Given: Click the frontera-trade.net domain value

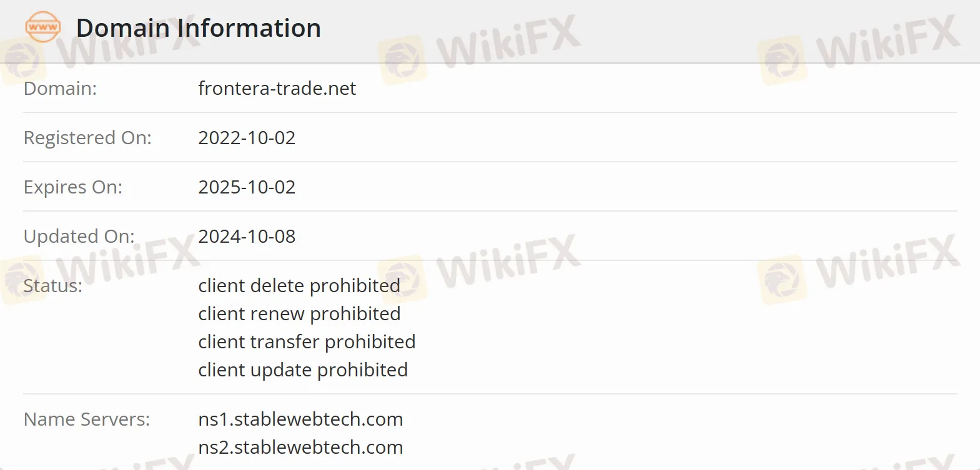Looking at the screenshot, I should click(x=277, y=89).
